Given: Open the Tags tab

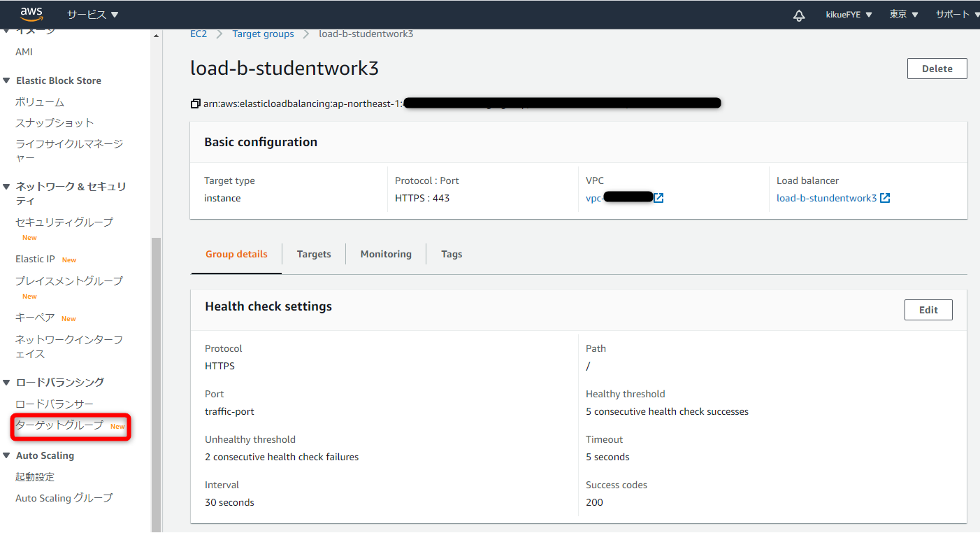Looking at the screenshot, I should tap(452, 254).
